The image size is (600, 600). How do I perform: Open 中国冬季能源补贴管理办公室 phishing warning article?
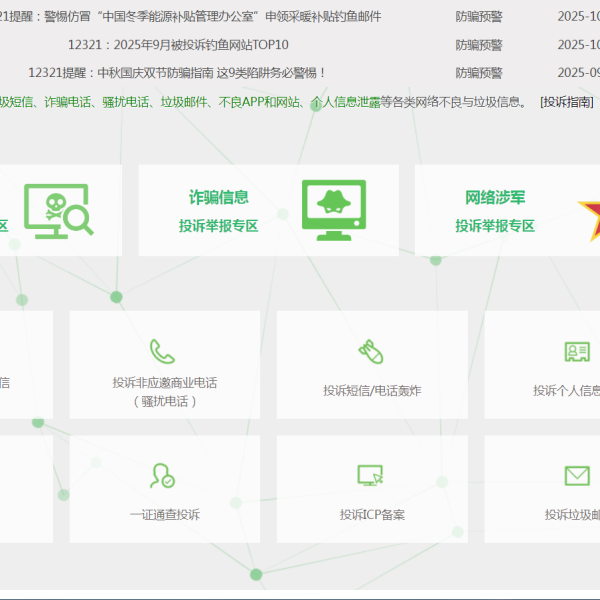pyautogui.click(x=191, y=16)
